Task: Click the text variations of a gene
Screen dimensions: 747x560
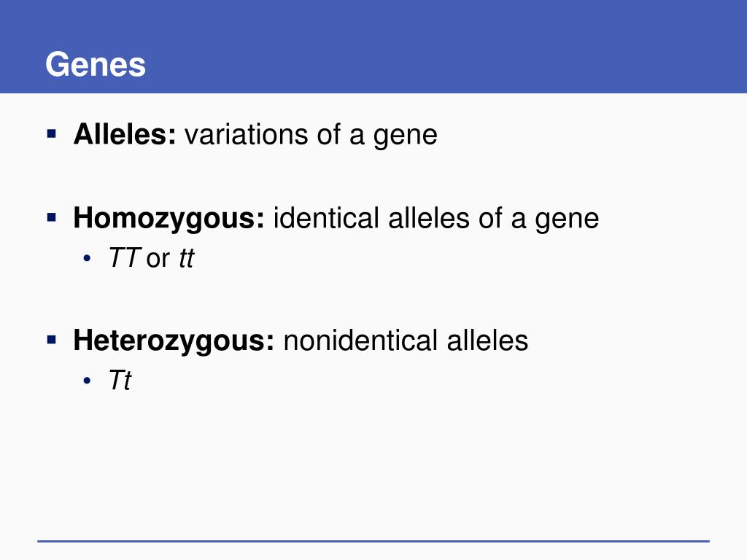Action: (x=311, y=135)
